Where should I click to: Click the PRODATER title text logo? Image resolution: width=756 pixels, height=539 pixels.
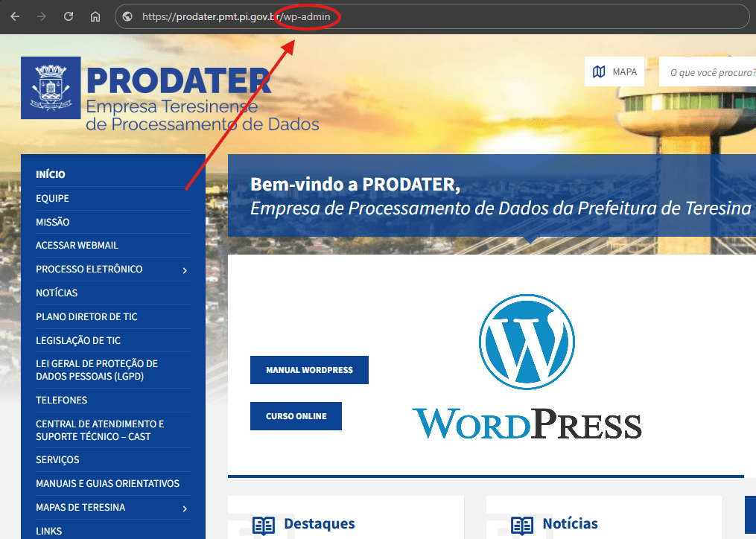click(x=179, y=80)
